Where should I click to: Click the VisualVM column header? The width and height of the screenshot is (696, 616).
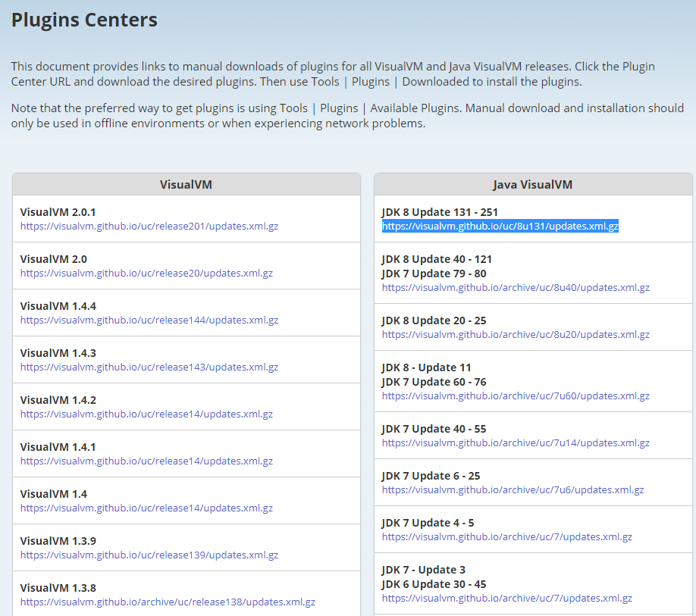[x=186, y=184]
